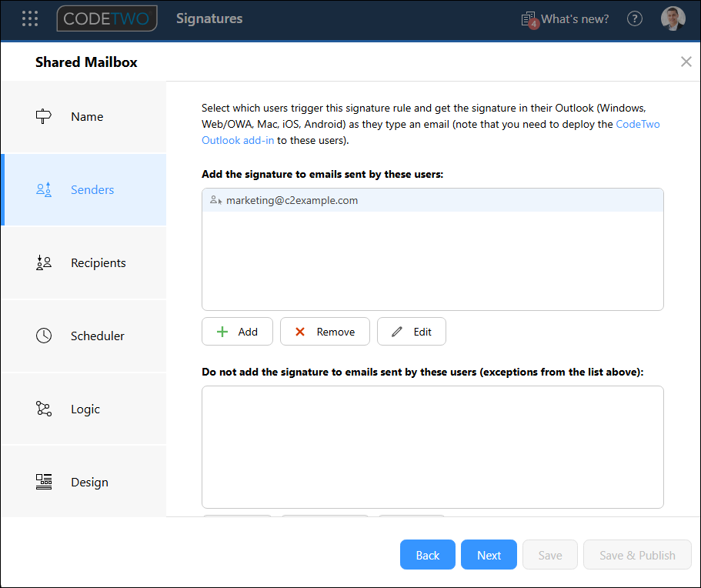Click the Signatures header title
Screen dimensions: 701x588
[x=209, y=18]
